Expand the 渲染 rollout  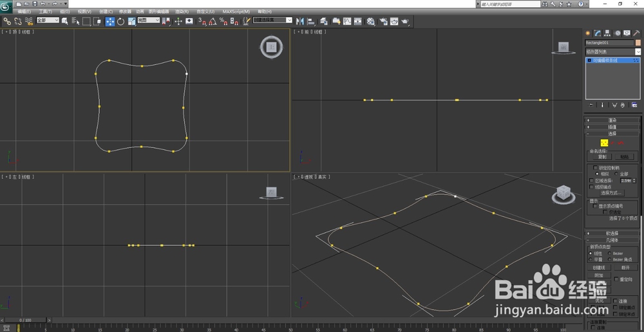pos(612,120)
